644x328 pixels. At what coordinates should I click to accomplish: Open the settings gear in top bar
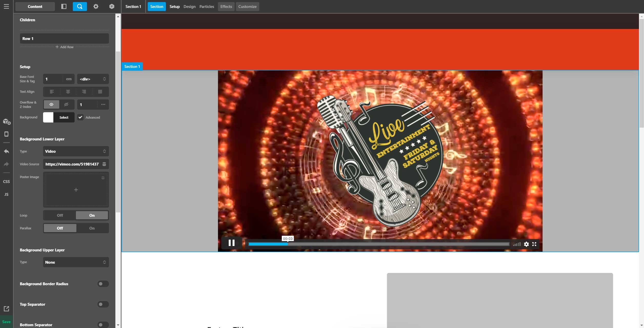tap(96, 6)
